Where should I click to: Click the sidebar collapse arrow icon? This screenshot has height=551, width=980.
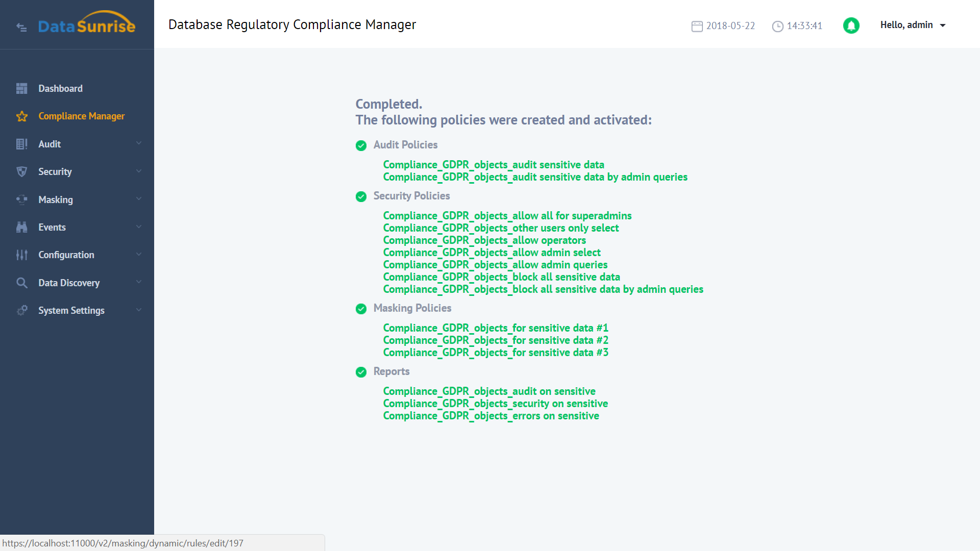click(x=21, y=27)
